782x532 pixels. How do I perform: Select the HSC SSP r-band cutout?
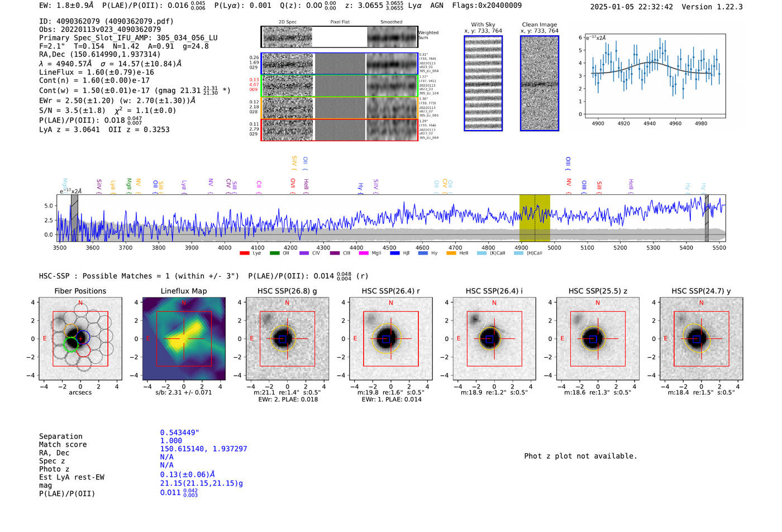[x=391, y=339]
